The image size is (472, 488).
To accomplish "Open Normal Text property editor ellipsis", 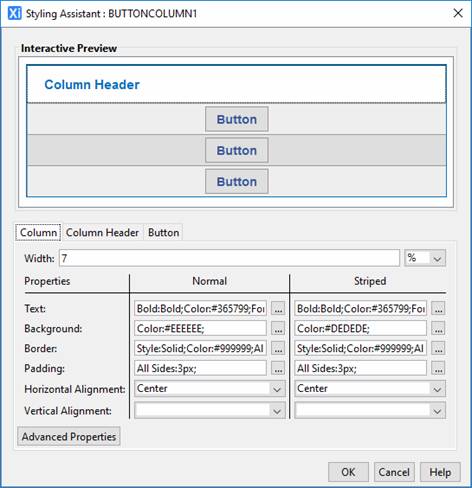I will 278,309.
